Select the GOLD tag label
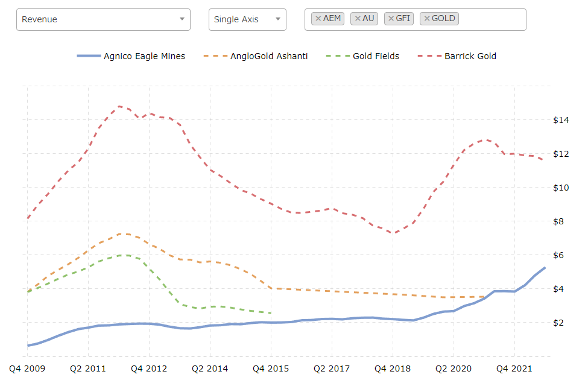Image resolution: width=588 pixels, height=392 pixels. (x=443, y=18)
